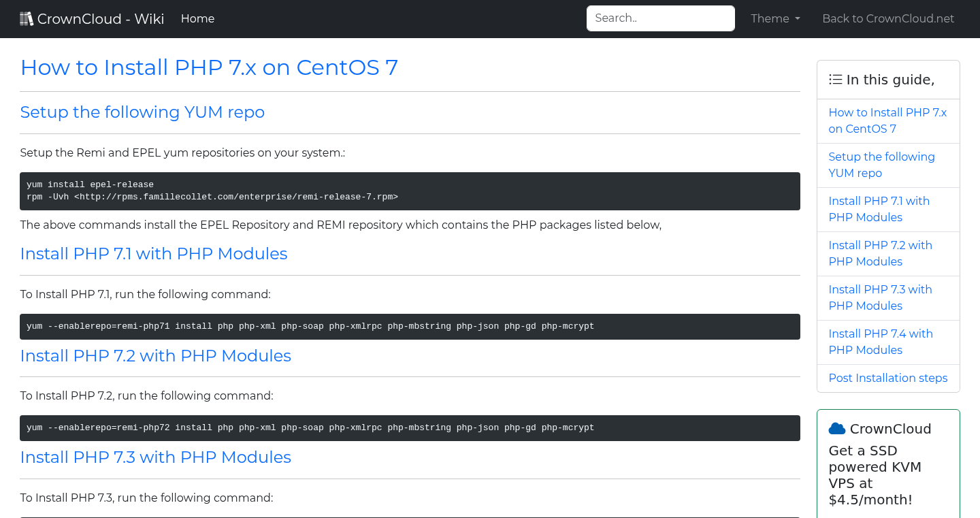Screen dimensions: 980x518
Task: Open 'Back to CrownCloud.net'
Action: 888,18
